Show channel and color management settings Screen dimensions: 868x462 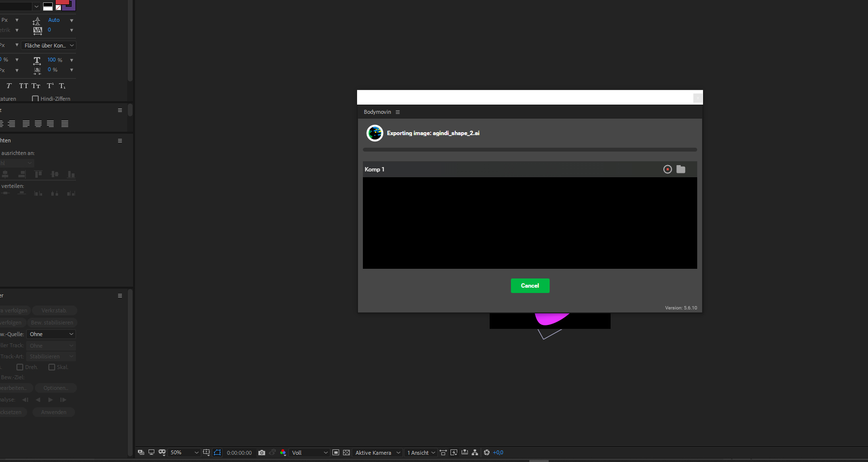[283, 453]
